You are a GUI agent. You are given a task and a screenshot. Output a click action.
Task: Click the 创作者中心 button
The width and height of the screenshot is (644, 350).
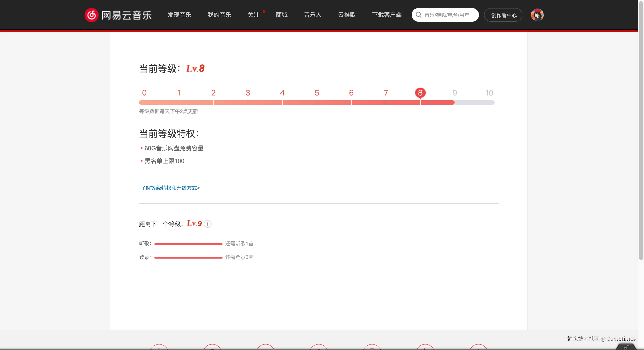(503, 15)
